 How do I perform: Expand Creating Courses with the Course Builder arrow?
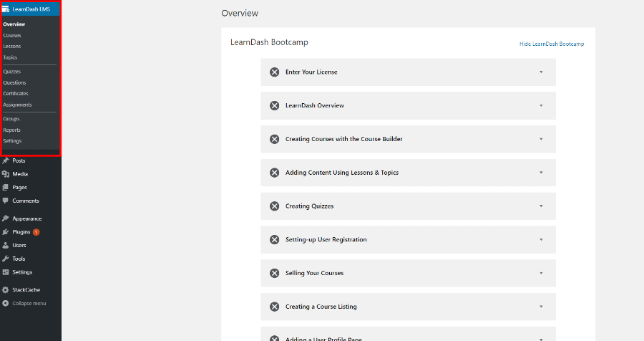tap(541, 139)
